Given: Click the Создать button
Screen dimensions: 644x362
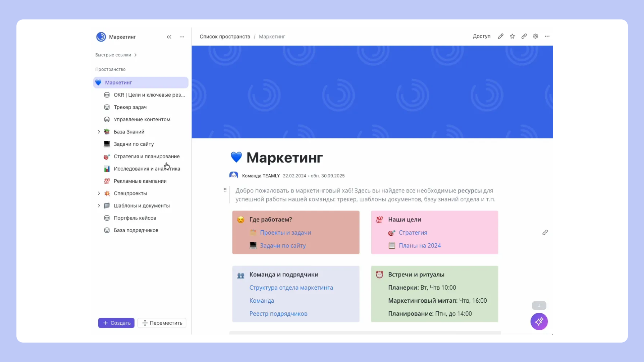Looking at the screenshot, I should [116, 323].
